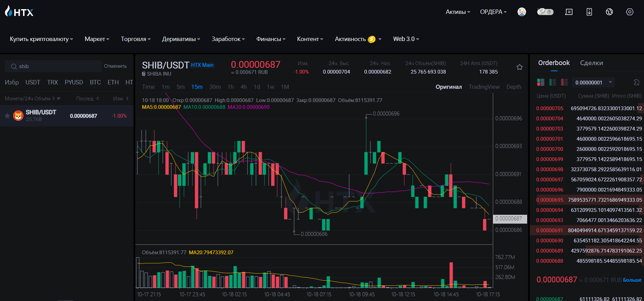This screenshot has width=644, height=301.
Task: Select the PYUSD market tab
Action: pyautogui.click(x=74, y=82)
